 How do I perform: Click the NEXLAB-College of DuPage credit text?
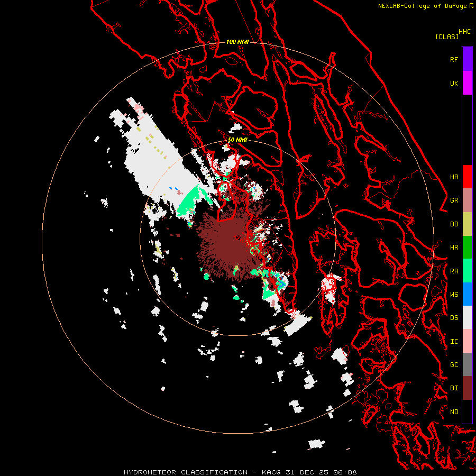click(422, 6)
